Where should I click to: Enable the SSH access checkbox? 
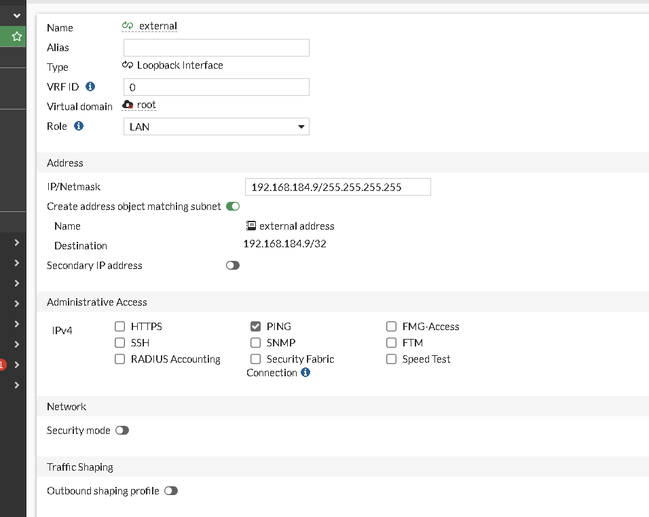pyautogui.click(x=120, y=343)
